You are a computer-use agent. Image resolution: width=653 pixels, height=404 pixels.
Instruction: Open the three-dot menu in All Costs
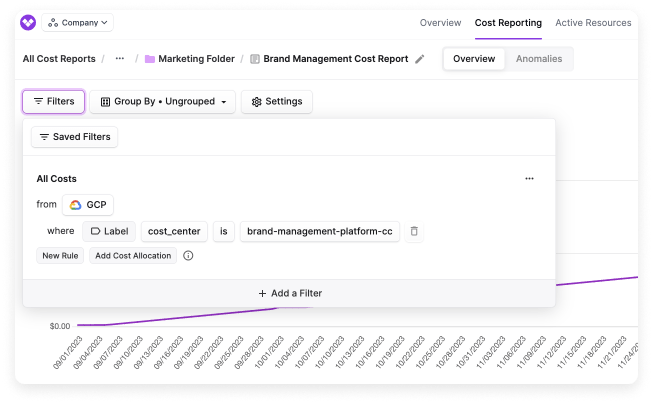point(529,179)
